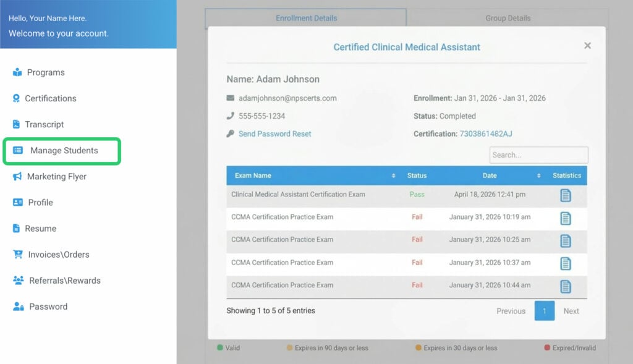This screenshot has height=364, width=633.
Task: Click the Invoices\Orders cart icon
Action: [x=18, y=254]
